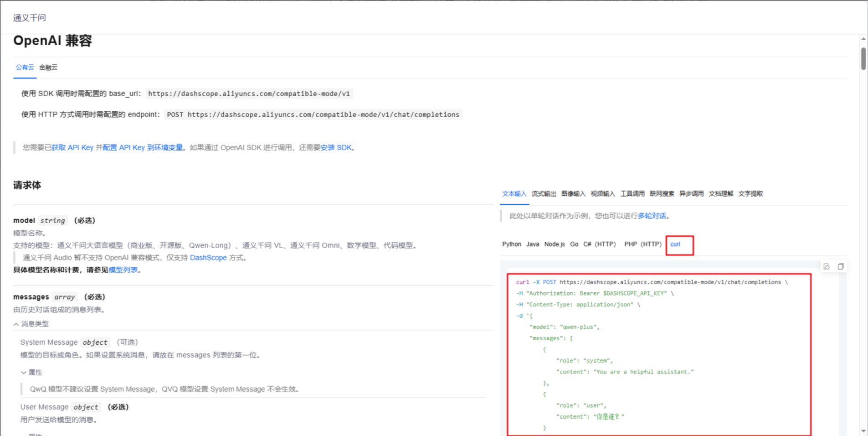The width and height of the screenshot is (868, 436).
Task: Go to the 文档理解 example tab
Action: tap(721, 194)
